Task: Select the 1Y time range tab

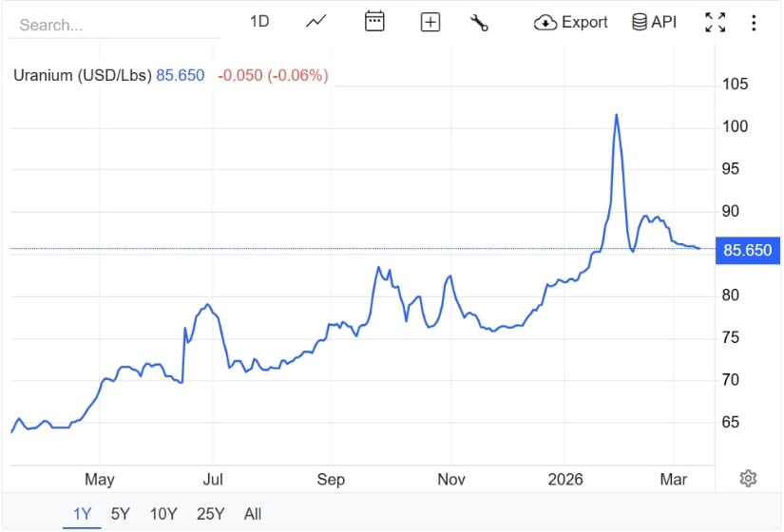Action: click(83, 514)
